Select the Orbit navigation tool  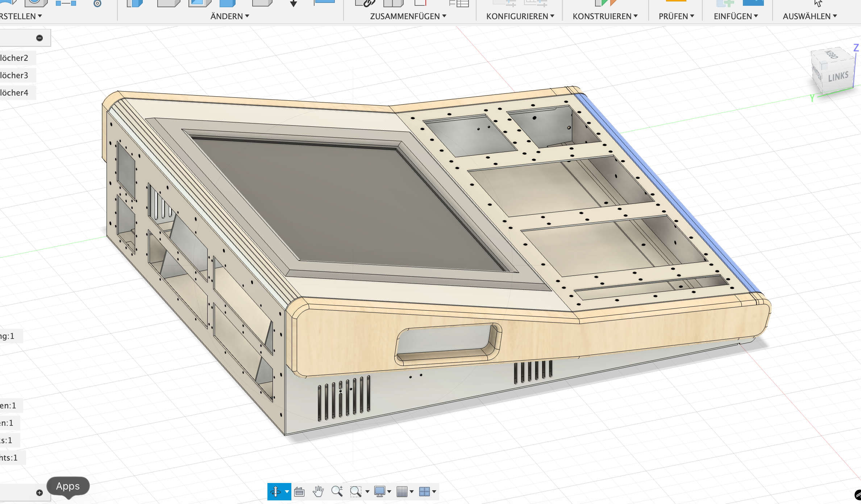[x=275, y=491]
